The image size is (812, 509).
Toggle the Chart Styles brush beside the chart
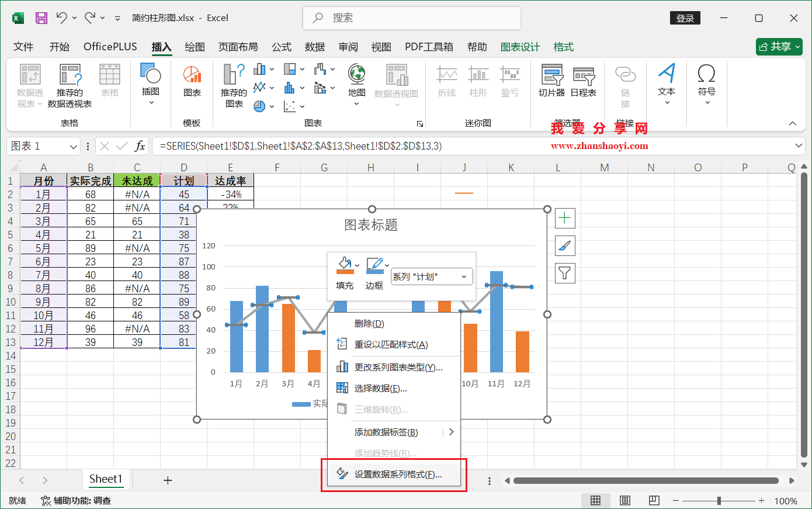click(x=564, y=245)
